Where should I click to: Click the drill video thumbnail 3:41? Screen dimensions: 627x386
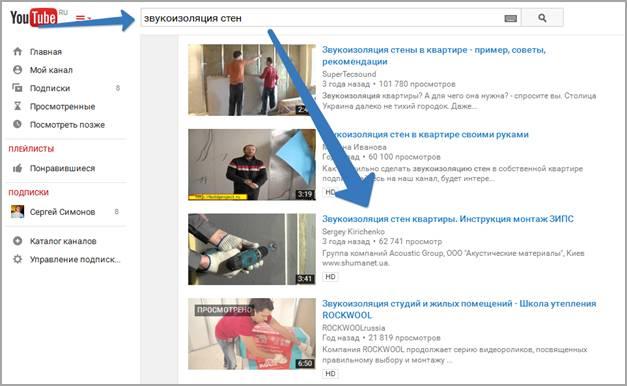252,249
